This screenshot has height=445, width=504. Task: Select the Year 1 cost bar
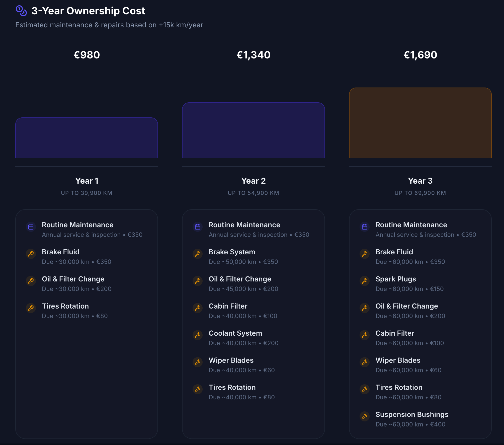[87, 138]
